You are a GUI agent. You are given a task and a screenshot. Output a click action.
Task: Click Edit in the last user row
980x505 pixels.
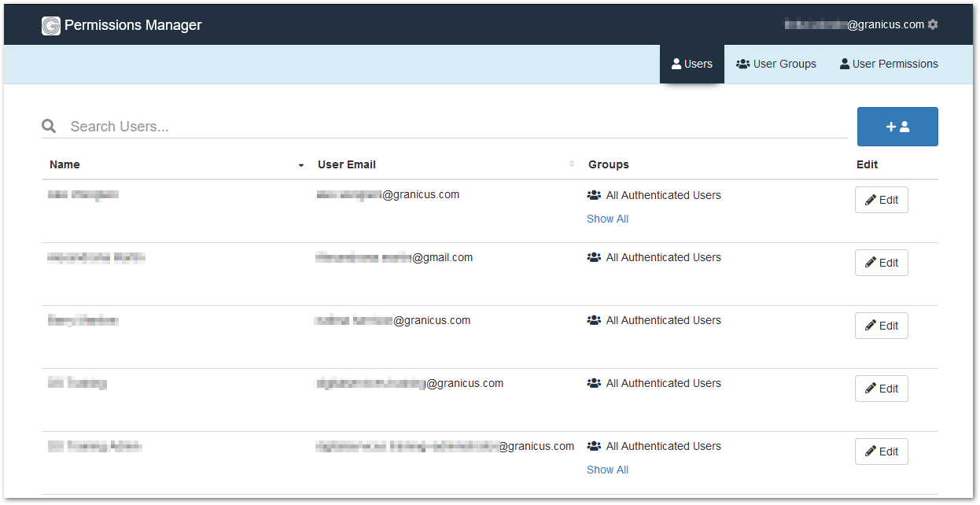tap(882, 452)
